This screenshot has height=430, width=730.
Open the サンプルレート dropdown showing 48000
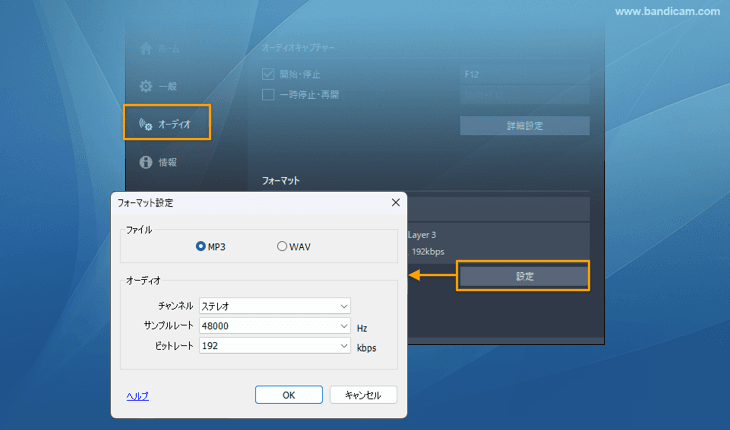275,326
